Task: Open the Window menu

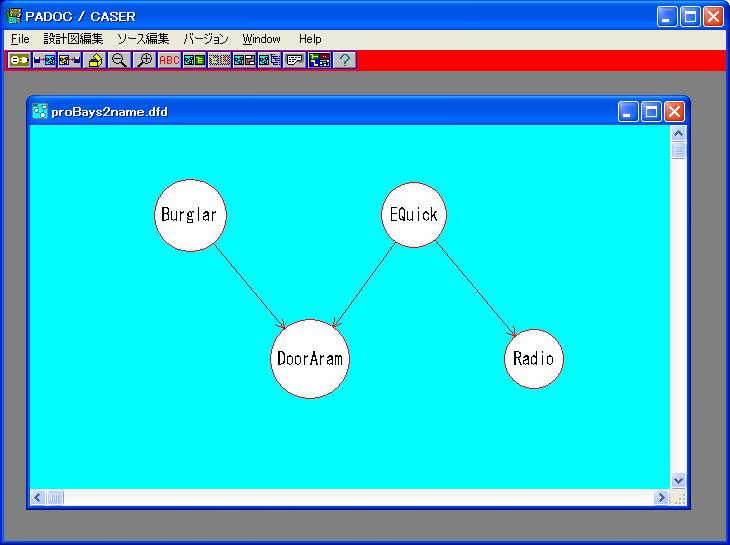Action: click(261, 39)
